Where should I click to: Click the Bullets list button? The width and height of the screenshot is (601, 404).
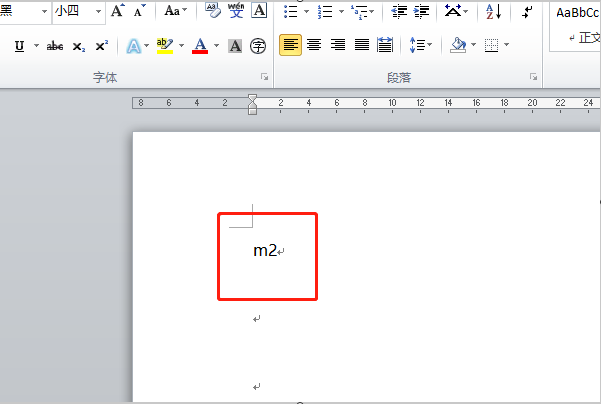[x=291, y=11]
